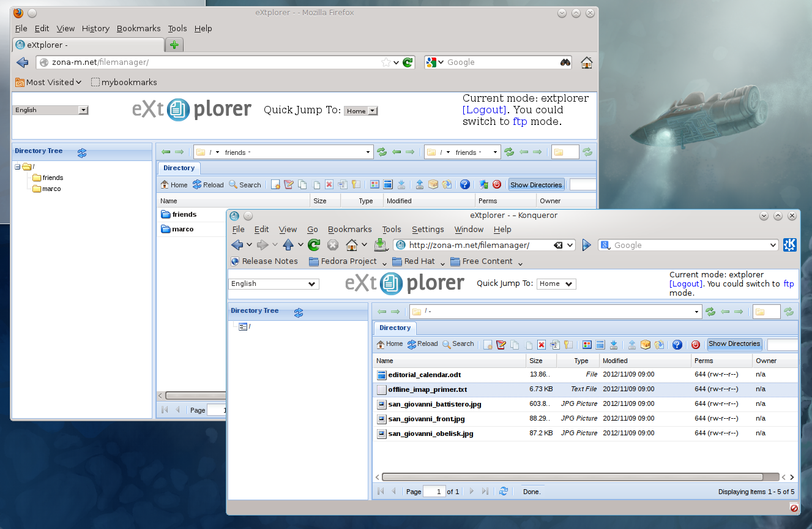This screenshot has height=529, width=812.
Task: Click the red Logout power icon in Konqueror's eXtplorer toolbar
Action: pos(695,345)
